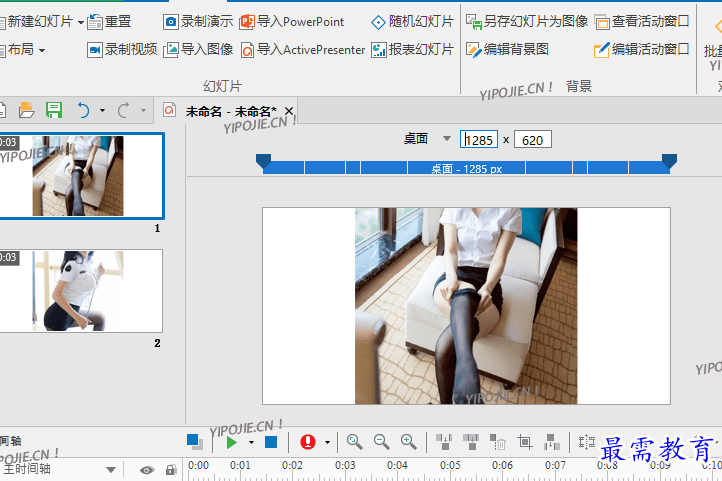Open the 桌面 layout size dropdown

pos(447,139)
